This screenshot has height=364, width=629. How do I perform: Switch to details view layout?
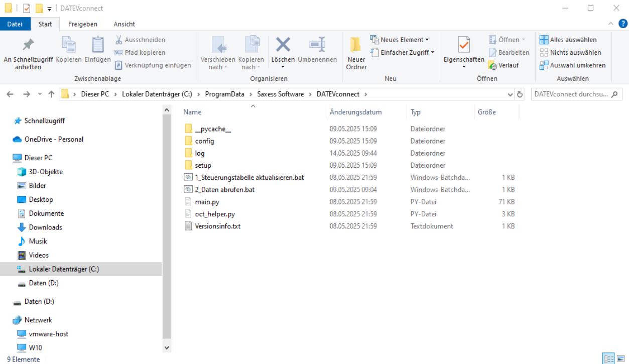tap(608, 358)
